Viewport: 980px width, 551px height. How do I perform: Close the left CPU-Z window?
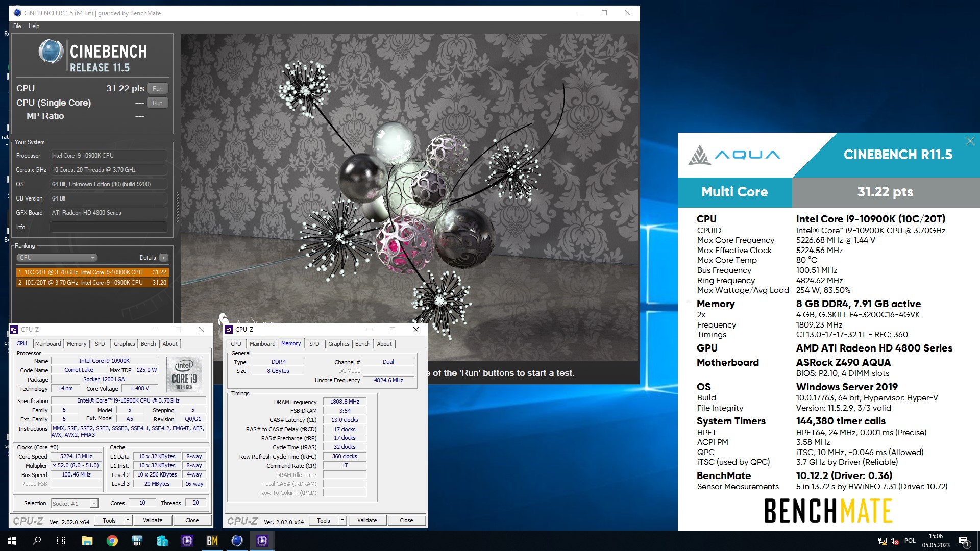202,330
